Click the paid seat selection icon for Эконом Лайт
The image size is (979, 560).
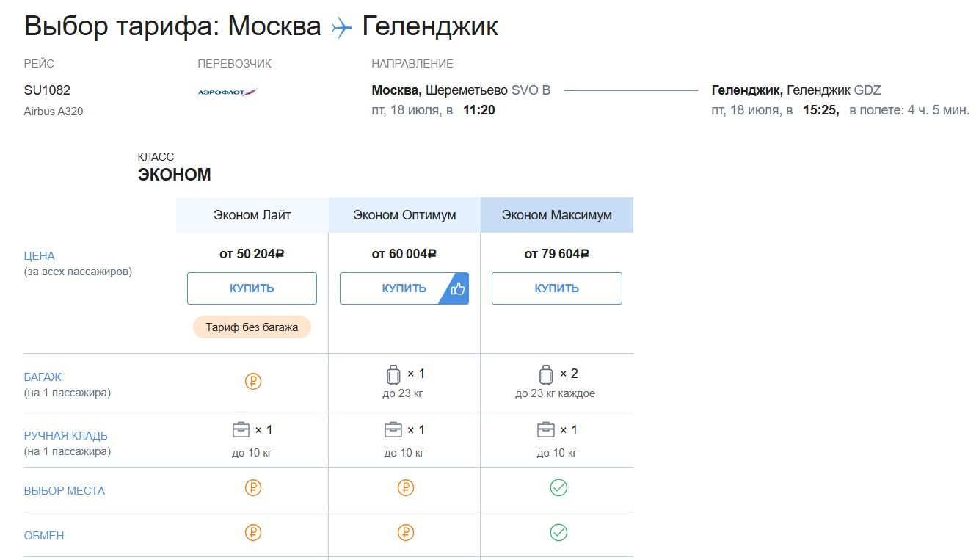point(253,488)
